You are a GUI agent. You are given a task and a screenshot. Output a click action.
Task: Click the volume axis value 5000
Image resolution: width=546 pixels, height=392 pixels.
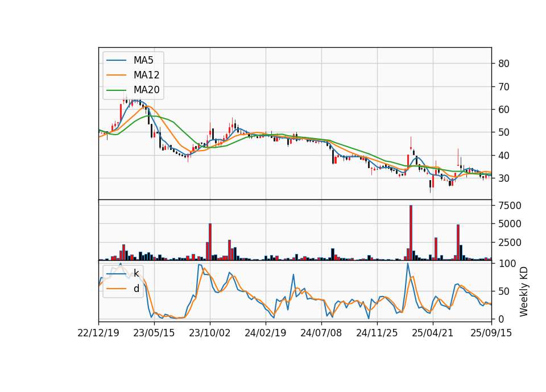pyautogui.click(x=510, y=224)
